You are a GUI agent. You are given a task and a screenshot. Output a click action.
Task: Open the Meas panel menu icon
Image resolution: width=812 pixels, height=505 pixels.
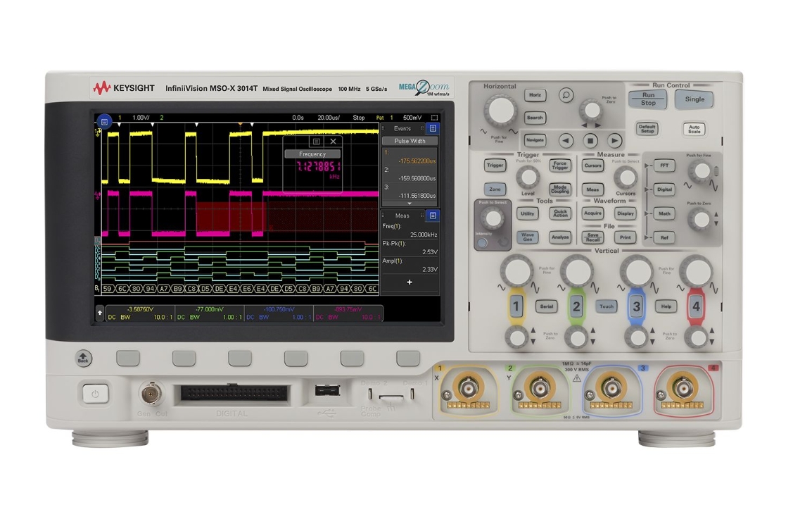click(x=432, y=215)
